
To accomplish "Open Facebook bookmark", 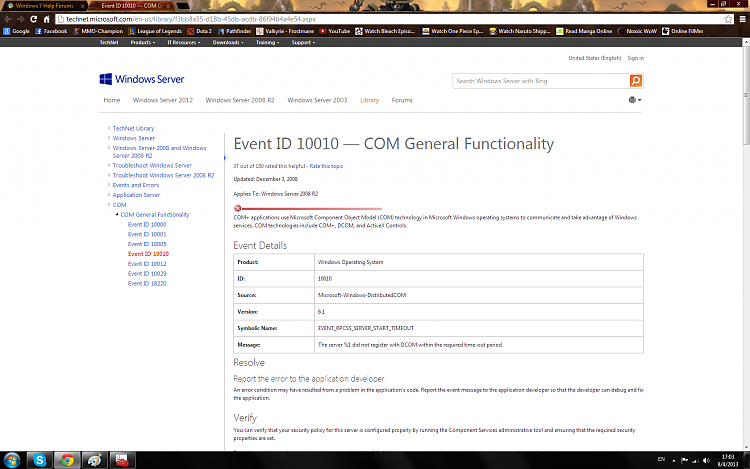I will pos(51,31).
